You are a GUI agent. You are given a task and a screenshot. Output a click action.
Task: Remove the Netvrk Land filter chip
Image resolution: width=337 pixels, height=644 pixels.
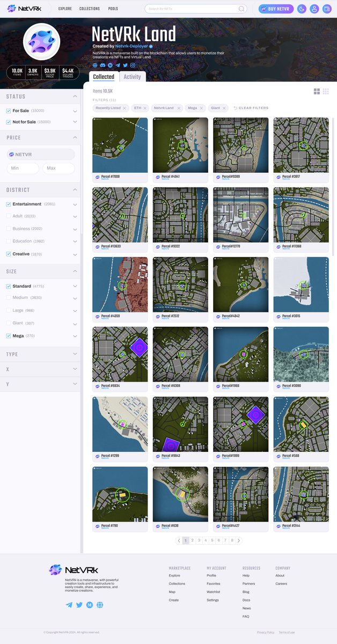coord(178,108)
